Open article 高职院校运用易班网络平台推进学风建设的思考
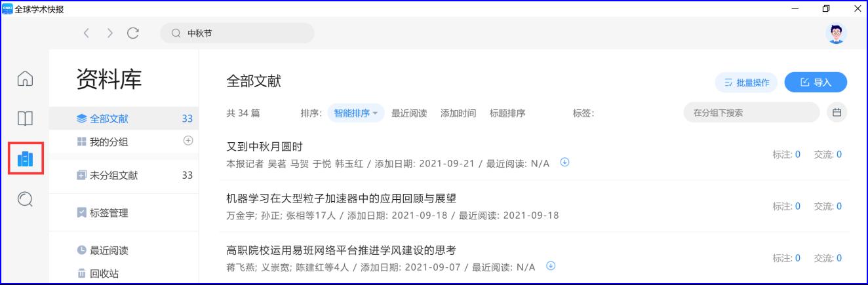The height and width of the screenshot is (285, 868). point(341,250)
